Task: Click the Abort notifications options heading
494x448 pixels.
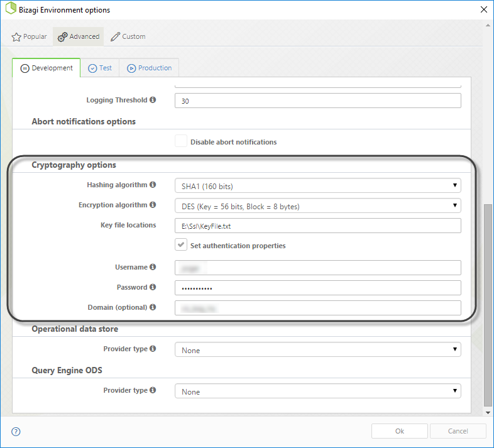Action: pyautogui.click(x=84, y=122)
